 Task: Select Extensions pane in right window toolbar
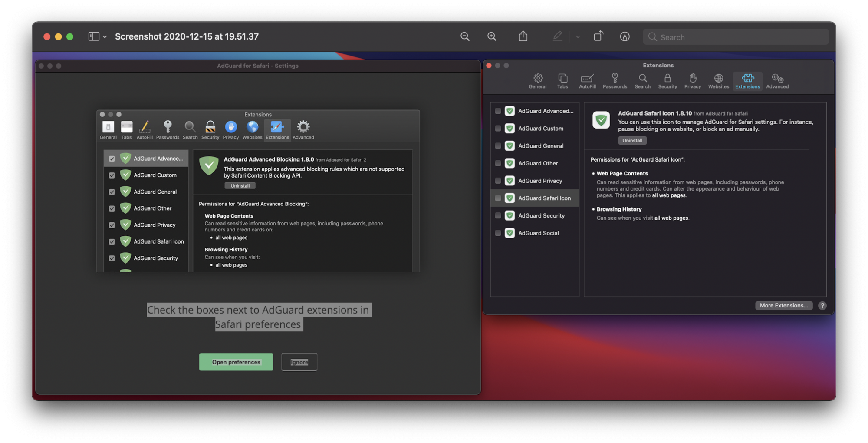click(747, 81)
